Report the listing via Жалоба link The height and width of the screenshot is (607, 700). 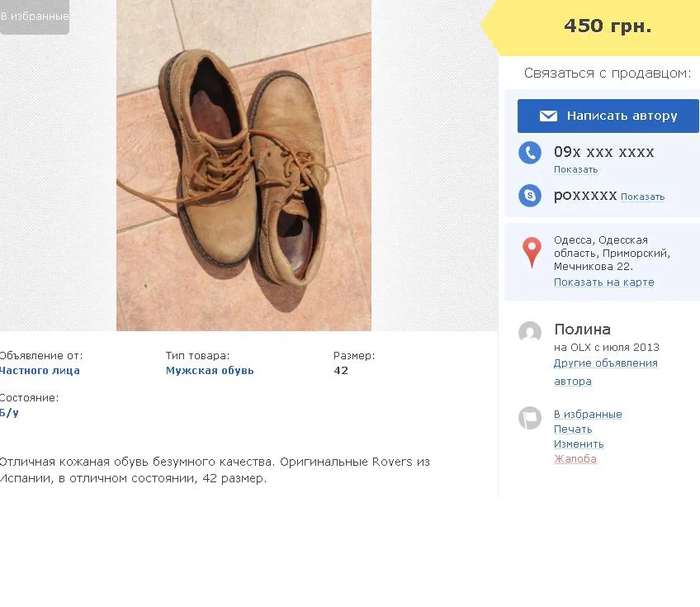[x=575, y=459]
